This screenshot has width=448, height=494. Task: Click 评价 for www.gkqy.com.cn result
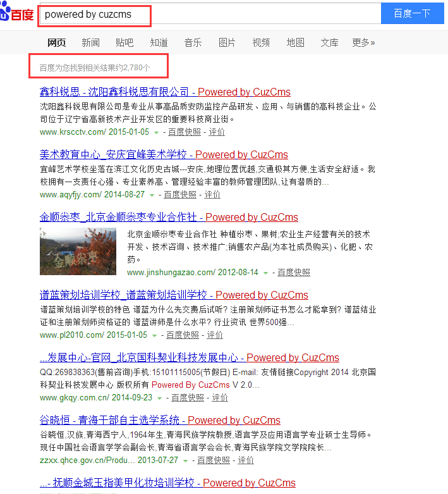click(220, 398)
